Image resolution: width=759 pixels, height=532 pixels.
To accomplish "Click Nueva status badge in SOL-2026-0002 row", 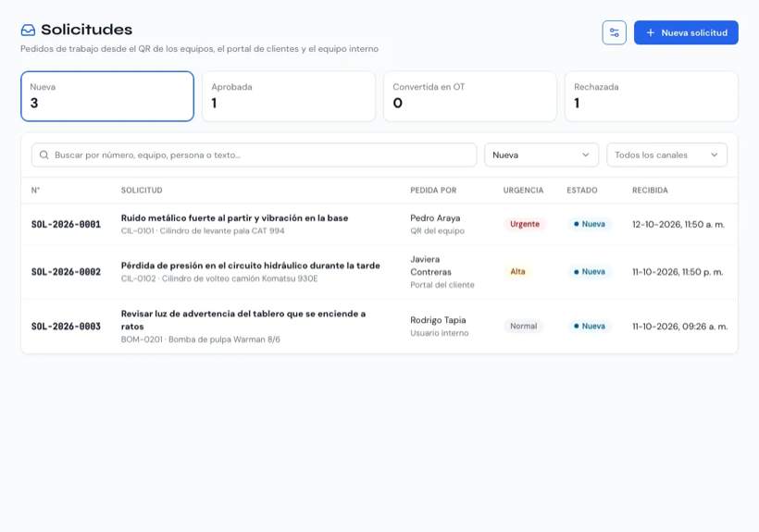I will pyautogui.click(x=589, y=272).
